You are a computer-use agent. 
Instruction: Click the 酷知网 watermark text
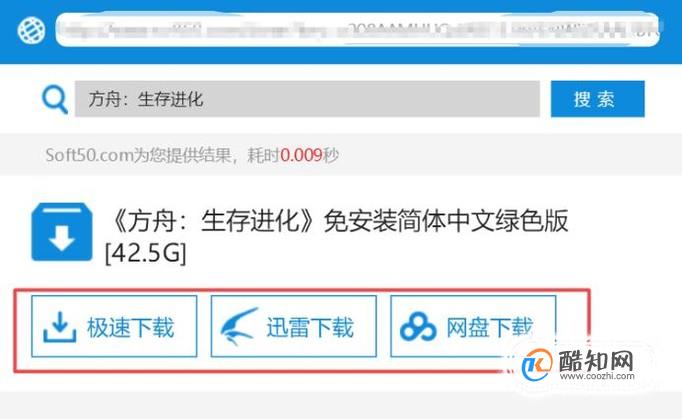click(596, 361)
